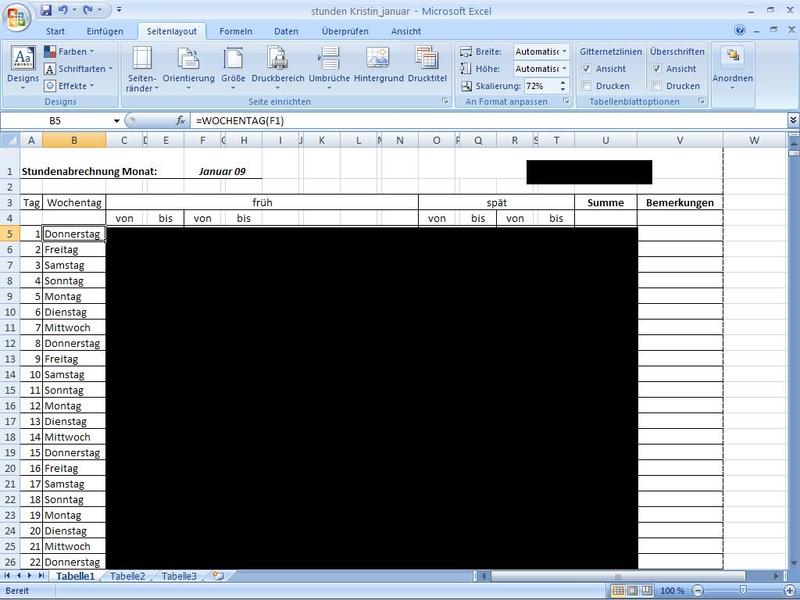Open sheet Tabelle3

[x=179, y=576]
